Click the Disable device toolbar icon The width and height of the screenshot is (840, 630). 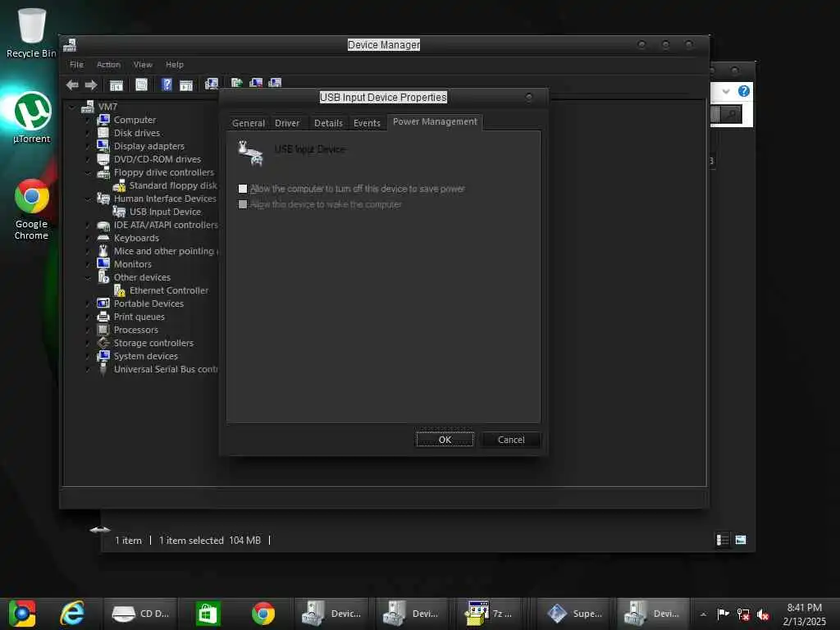click(x=275, y=83)
